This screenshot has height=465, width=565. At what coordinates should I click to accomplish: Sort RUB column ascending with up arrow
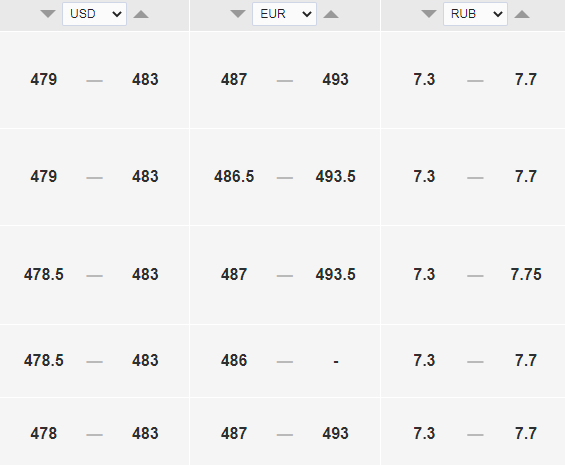pos(522,14)
